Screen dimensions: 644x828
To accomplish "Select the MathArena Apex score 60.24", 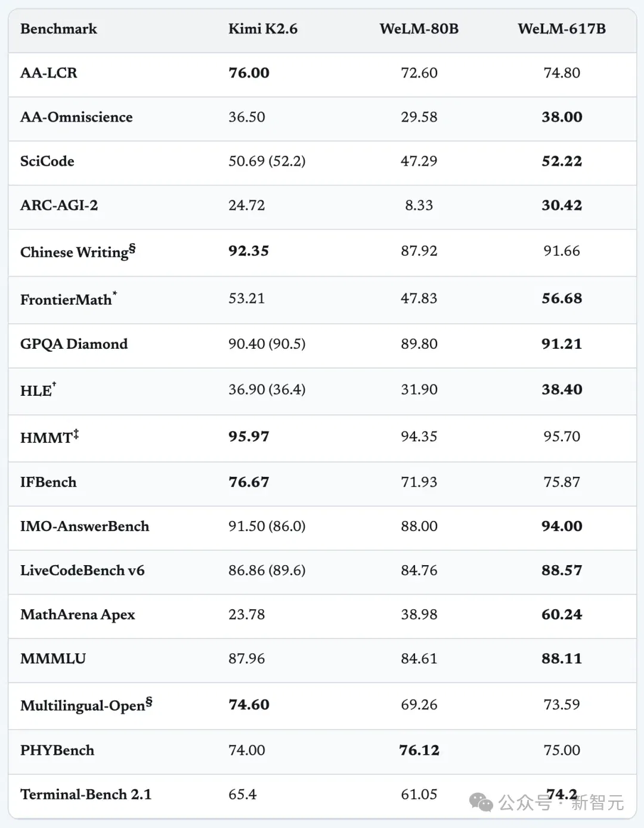I will point(562,615).
